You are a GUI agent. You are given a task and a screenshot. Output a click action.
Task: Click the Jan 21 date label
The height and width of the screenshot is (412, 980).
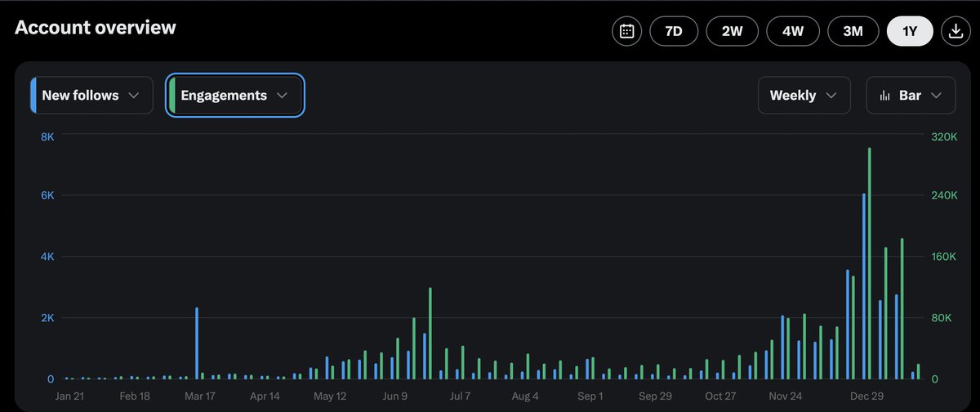point(69,396)
